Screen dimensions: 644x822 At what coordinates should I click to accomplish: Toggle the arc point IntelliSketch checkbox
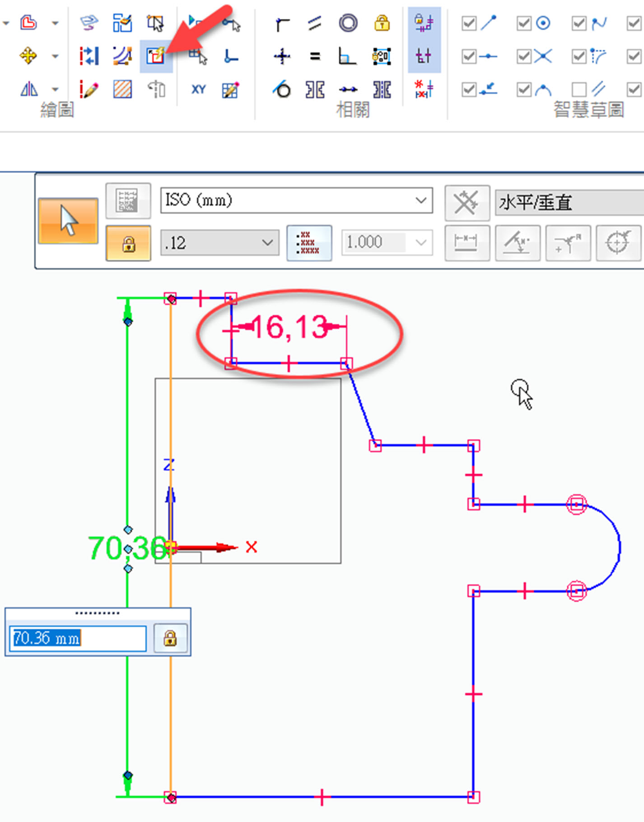(x=524, y=89)
